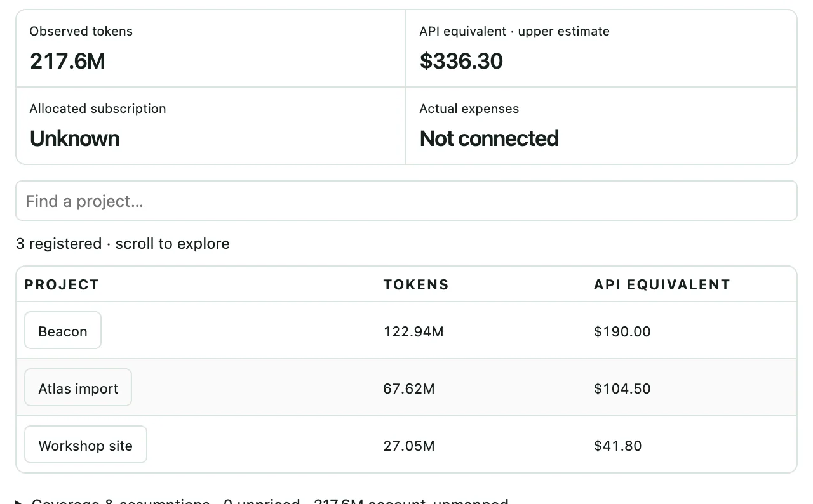The image size is (813, 504).
Task: Select the $41.80 cost for Workshop site
Action: tap(618, 446)
